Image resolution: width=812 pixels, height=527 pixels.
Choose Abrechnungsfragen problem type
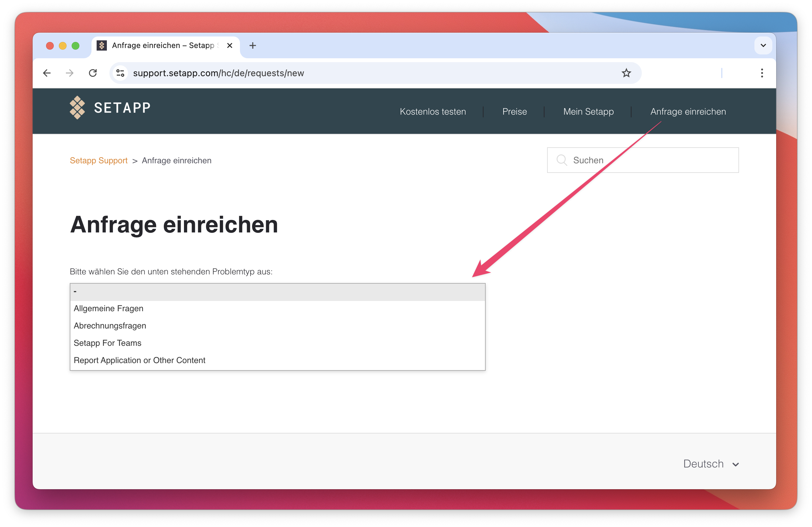[277, 326]
